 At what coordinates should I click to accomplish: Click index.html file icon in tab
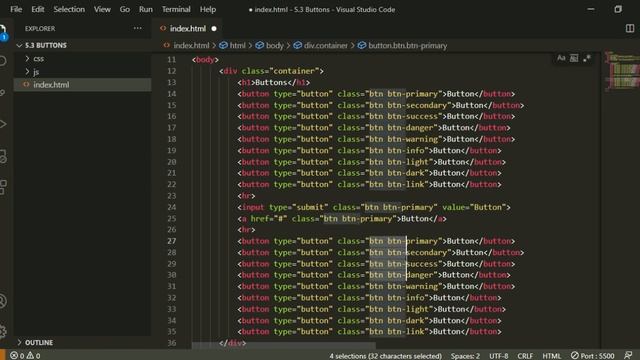tap(163, 28)
